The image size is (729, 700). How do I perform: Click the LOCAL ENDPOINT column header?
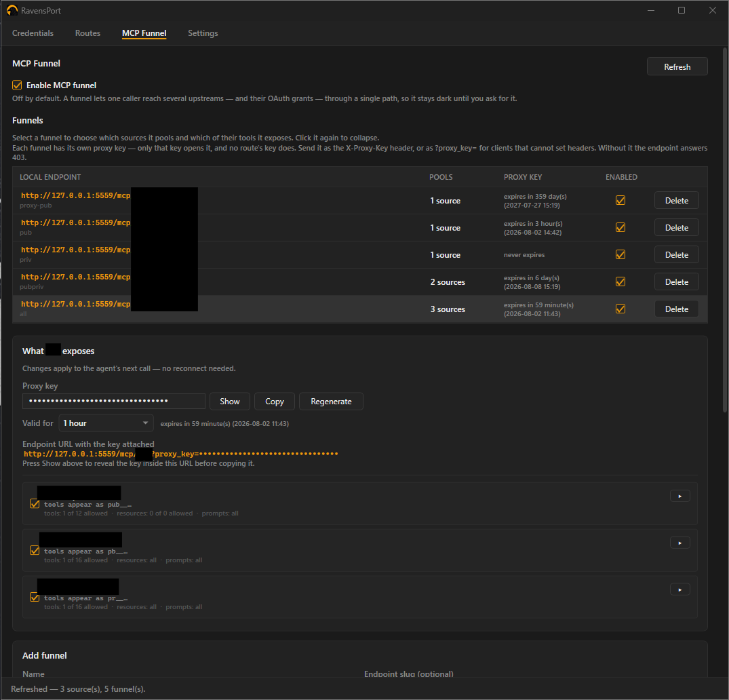click(x=50, y=177)
